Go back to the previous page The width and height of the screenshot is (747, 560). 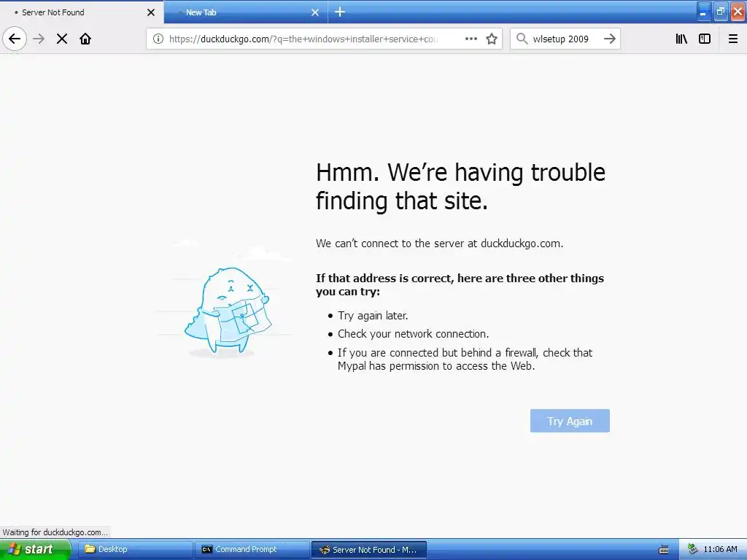tap(15, 39)
